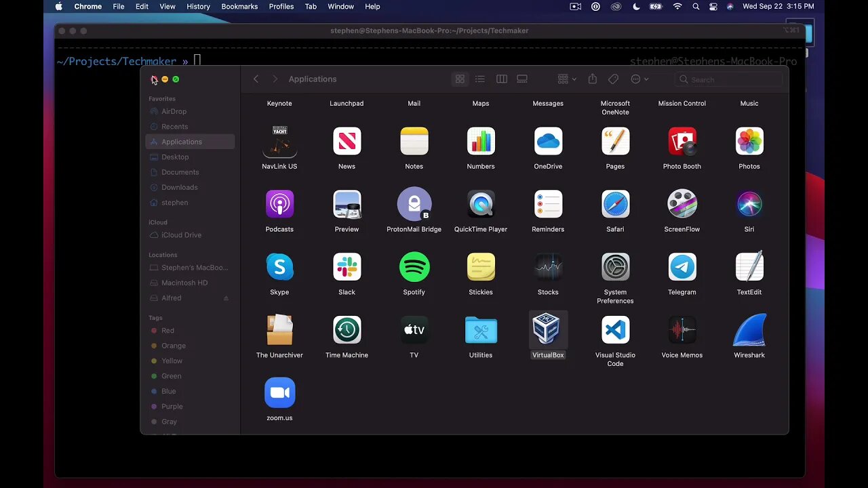Select iCloud Drive in sidebar
The height and width of the screenshot is (488, 868).
click(190, 235)
